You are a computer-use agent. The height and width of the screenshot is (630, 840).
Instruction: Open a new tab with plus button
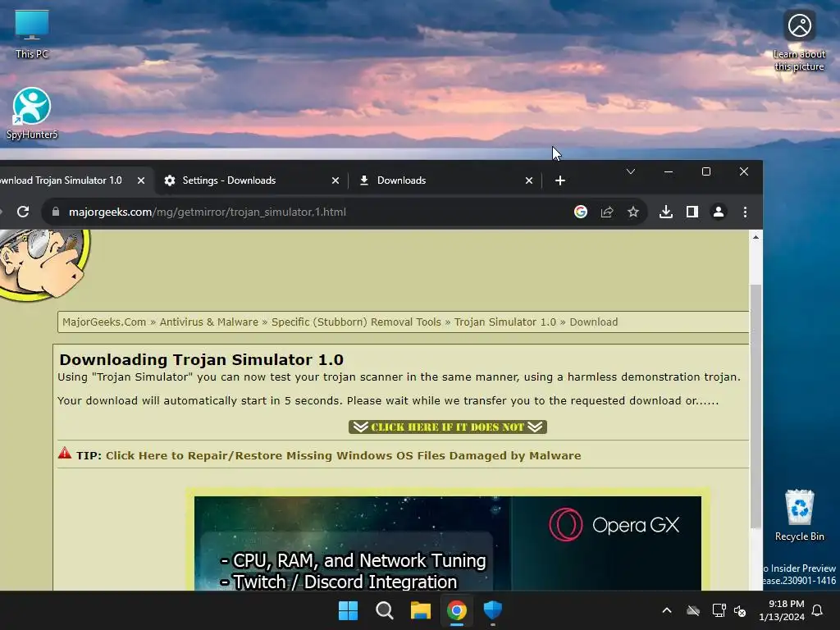pos(560,180)
